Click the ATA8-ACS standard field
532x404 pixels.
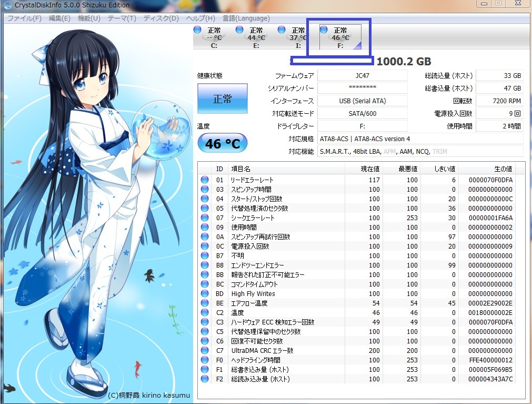tap(420, 139)
